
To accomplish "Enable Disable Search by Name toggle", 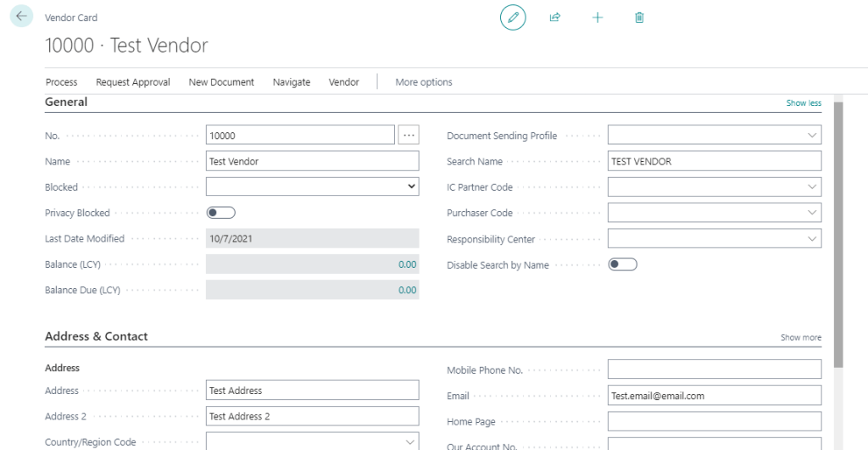I will coord(622,265).
